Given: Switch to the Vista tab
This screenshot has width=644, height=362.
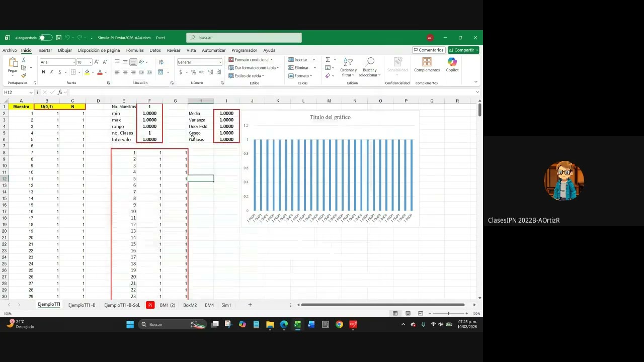Looking at the screenshot, I should tap(191, 50).
